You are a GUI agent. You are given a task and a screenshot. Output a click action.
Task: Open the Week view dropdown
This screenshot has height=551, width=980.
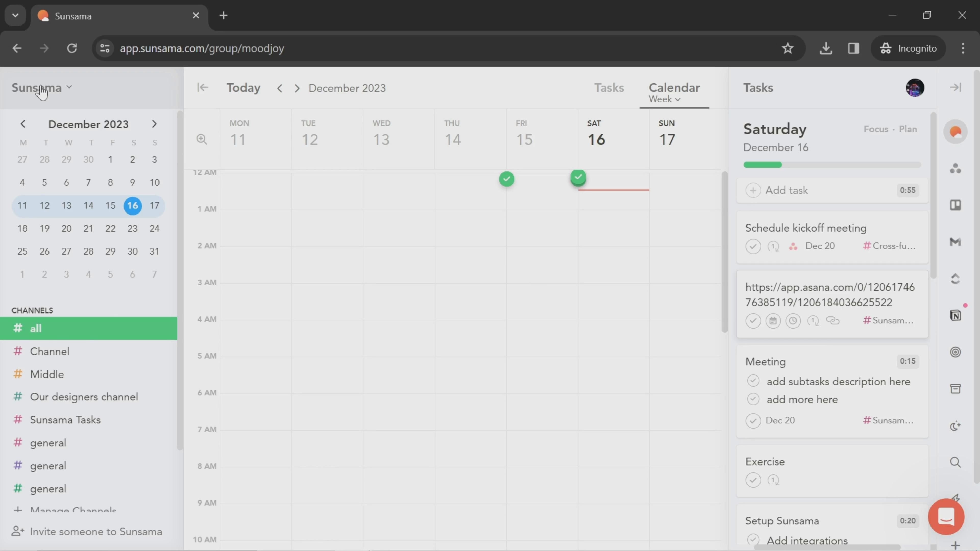point(664,99)
